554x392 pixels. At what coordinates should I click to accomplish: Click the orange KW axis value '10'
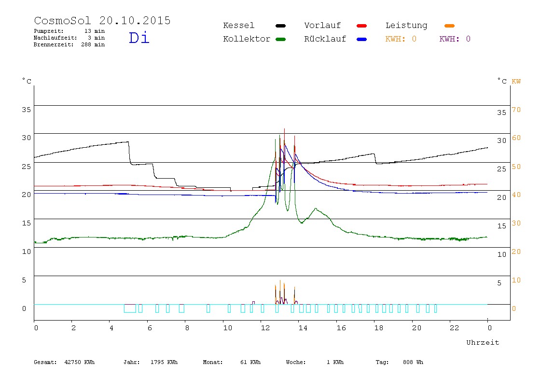pos(516,280)
